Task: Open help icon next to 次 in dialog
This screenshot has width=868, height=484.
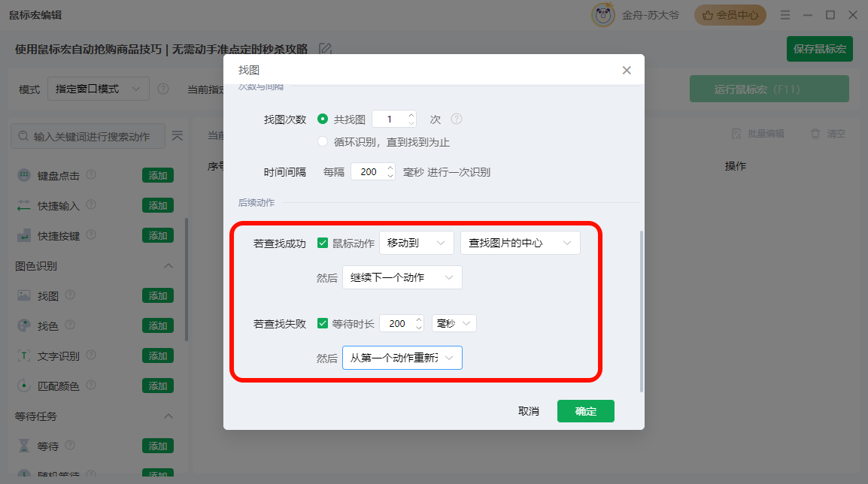Action: click(x=456, y=119)
